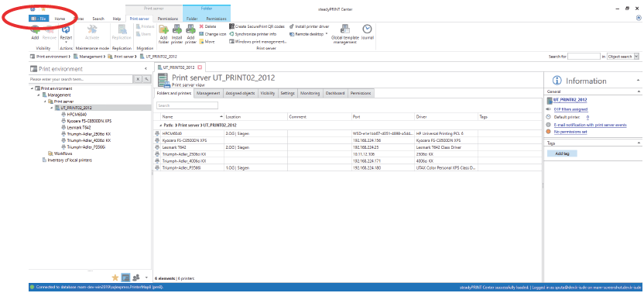Click the favorites star in title bar
The width and height of the screenshot is (644, 293).
pyautogui.click(x=43, y=9)
